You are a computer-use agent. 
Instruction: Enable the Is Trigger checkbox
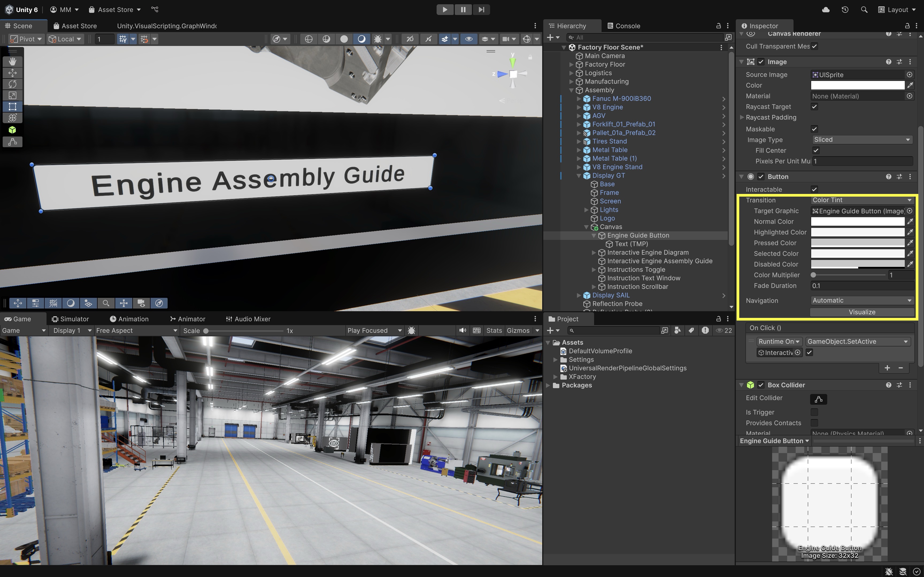(814, 412)
